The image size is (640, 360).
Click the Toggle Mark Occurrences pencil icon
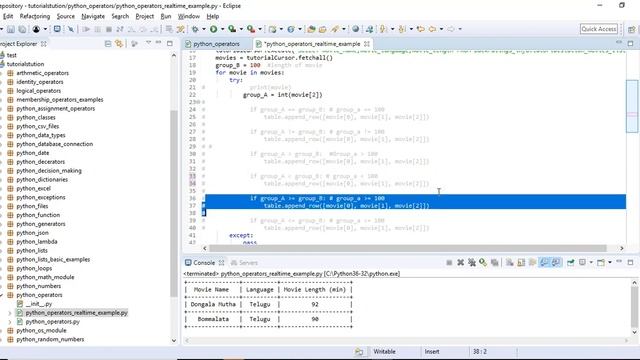tap(335, 29)
